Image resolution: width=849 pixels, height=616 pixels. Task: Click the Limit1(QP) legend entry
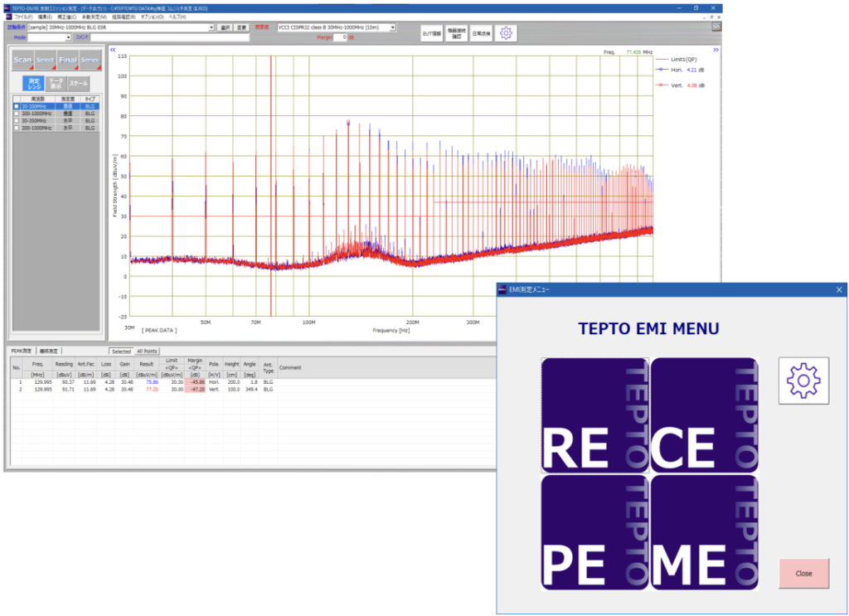[677, 60]
